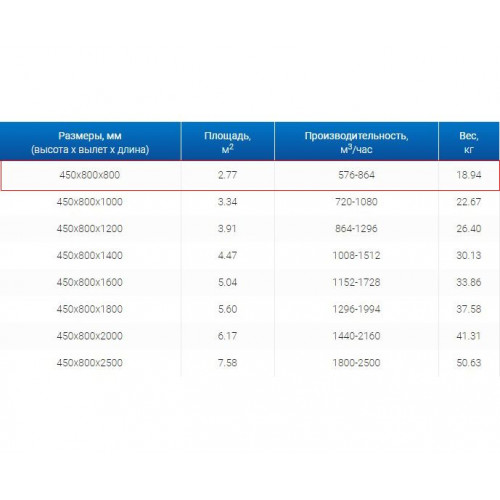Click weight value 37.58
Viewport: 500px width, 500px height.
[469, 309]
